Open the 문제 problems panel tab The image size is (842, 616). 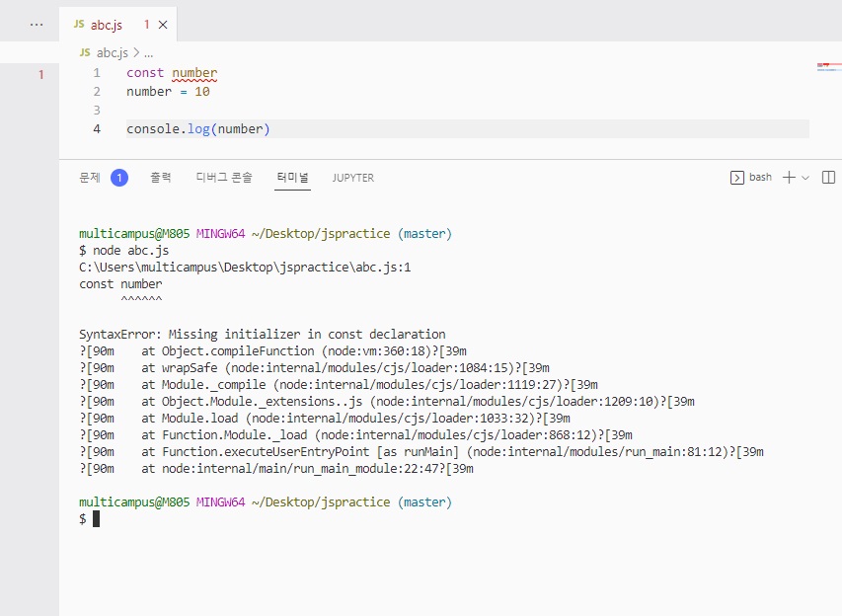pos(90,178)
